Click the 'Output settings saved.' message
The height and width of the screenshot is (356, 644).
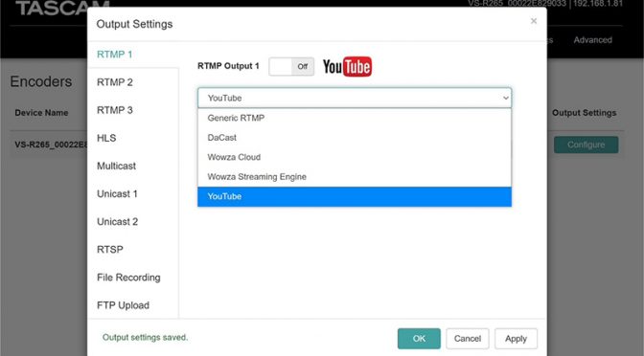tap(145, 338)
